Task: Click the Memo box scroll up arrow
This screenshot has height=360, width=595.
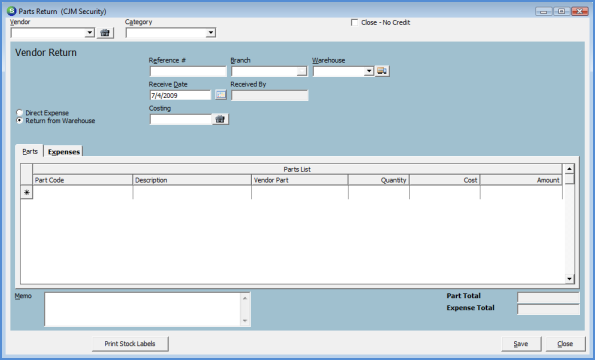Action: tap(245, 298)
